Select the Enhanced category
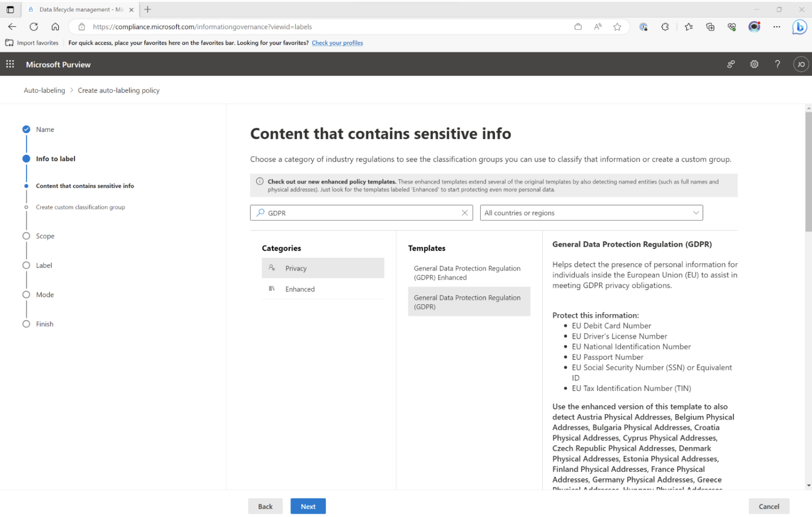 (x=323, y=289)
